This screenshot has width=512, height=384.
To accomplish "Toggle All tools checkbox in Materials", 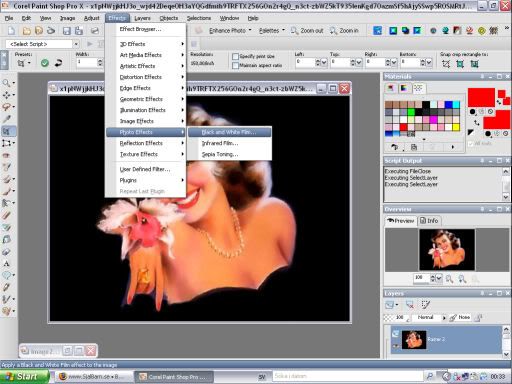I will click(x=470, y=144).
